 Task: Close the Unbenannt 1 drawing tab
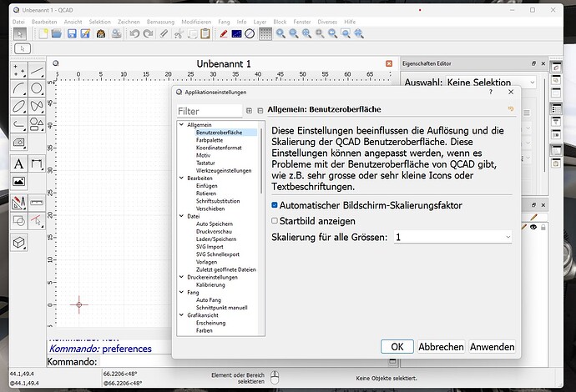pos(389,63)
